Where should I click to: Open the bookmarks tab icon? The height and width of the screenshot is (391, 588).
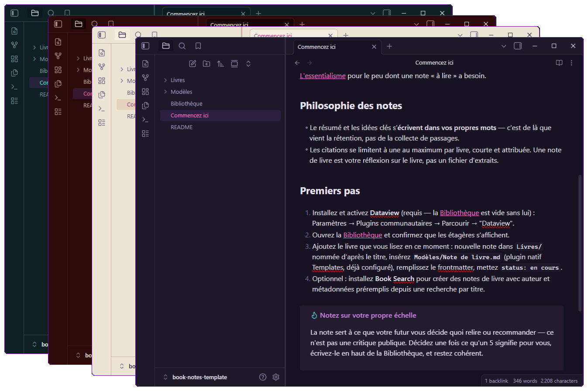click(198, 46)
